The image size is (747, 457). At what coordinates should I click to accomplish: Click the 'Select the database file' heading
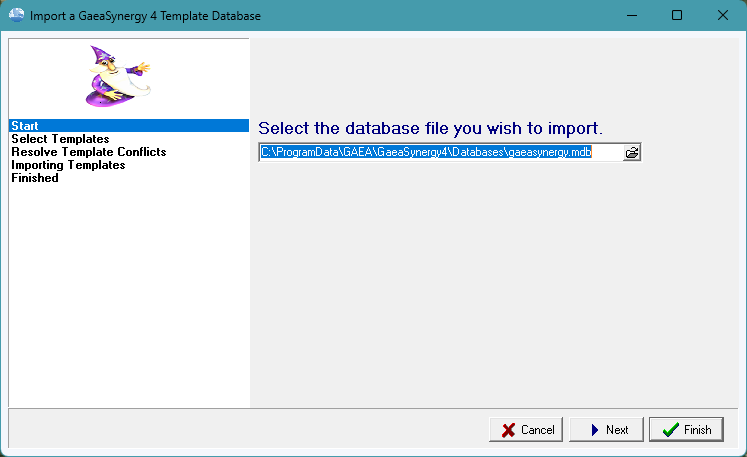point(430,128)
